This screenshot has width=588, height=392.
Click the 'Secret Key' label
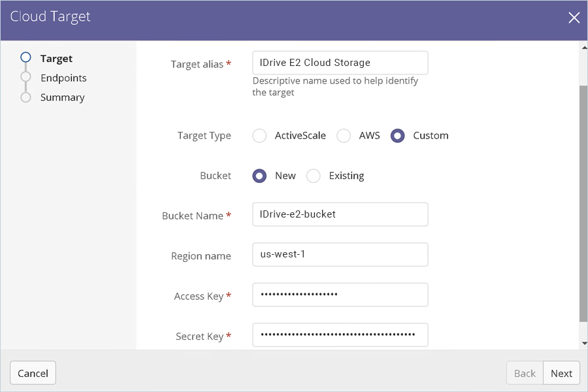pyautogui.click(x=200, y=336)
